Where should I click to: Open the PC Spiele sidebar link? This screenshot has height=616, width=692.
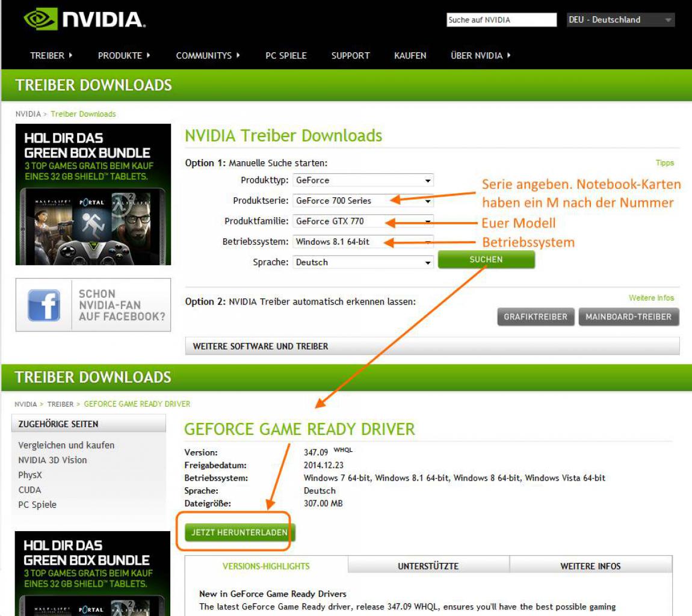(x=37, y=505)
